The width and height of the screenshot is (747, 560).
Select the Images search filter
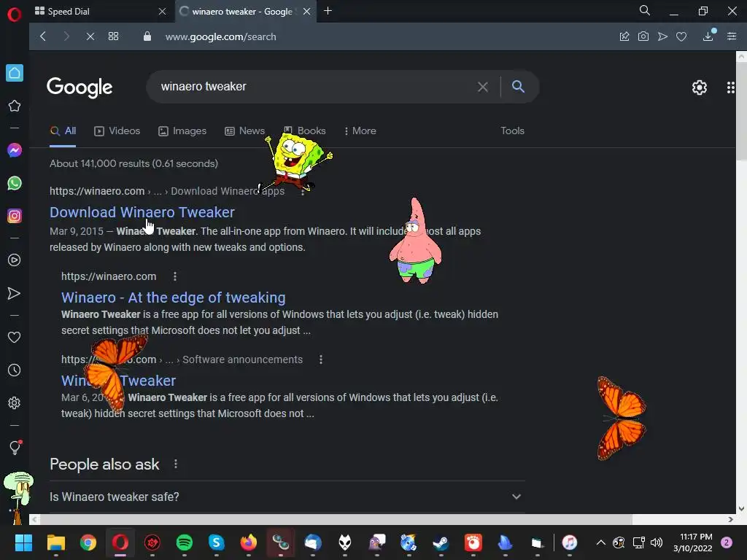(x=182, y=131)
